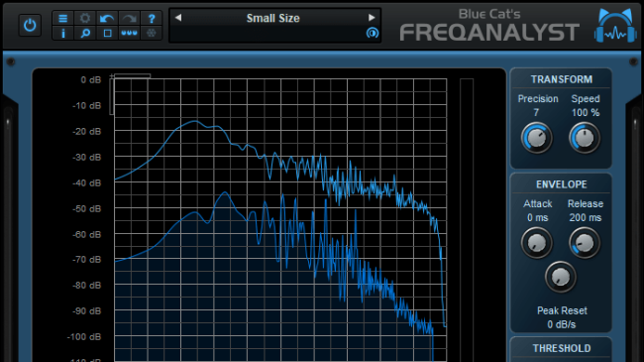The height and width of the screenshot is (362, 644).
Task: Click the THRESHOLD section header
Action: click(562, 348)
